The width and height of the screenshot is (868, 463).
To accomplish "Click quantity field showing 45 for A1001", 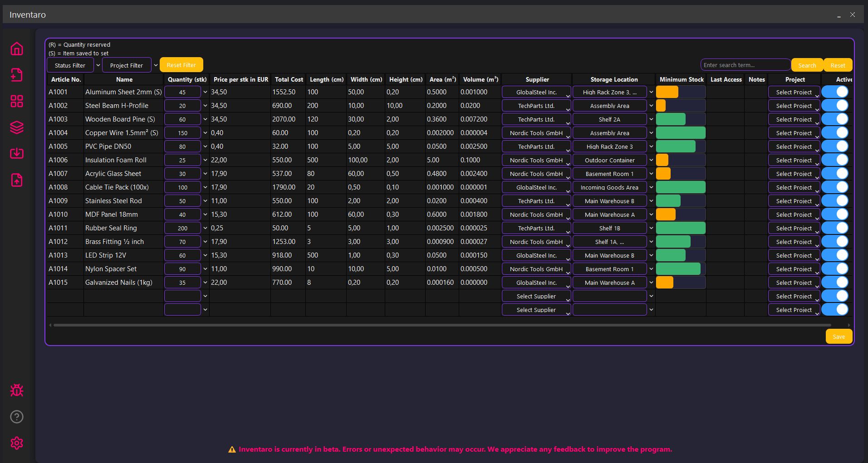I will pyautogui.click(x=182, y=92).
